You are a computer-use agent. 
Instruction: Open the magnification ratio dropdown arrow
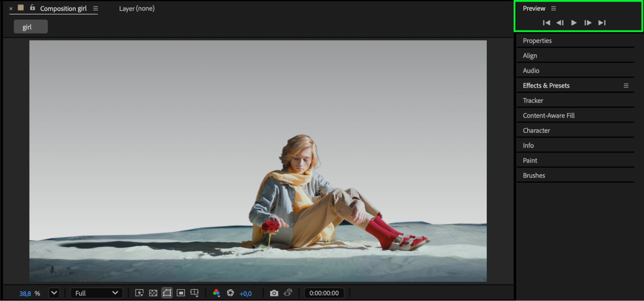tap(54, 293)
